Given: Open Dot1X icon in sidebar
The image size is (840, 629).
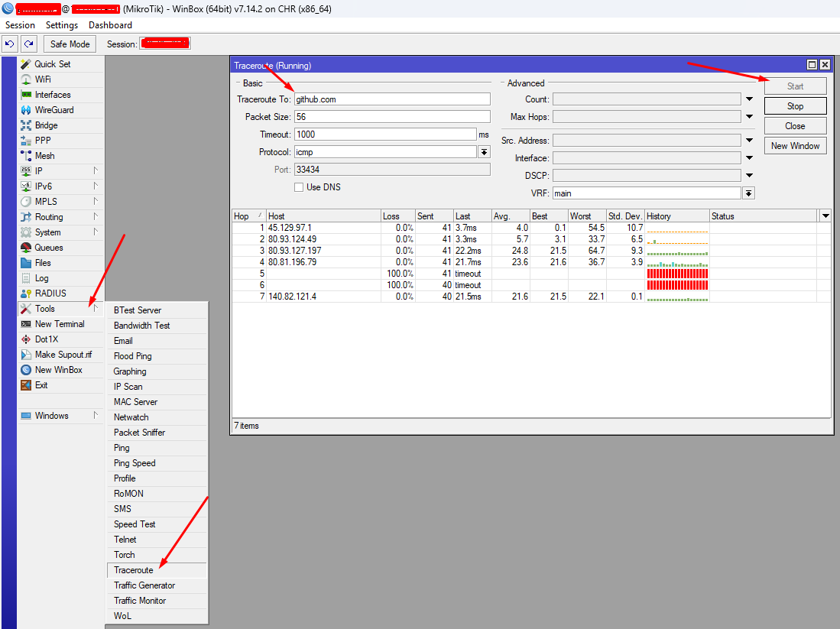Looking at the screenshot, I should pyautogui.click(x=26, y=339).
